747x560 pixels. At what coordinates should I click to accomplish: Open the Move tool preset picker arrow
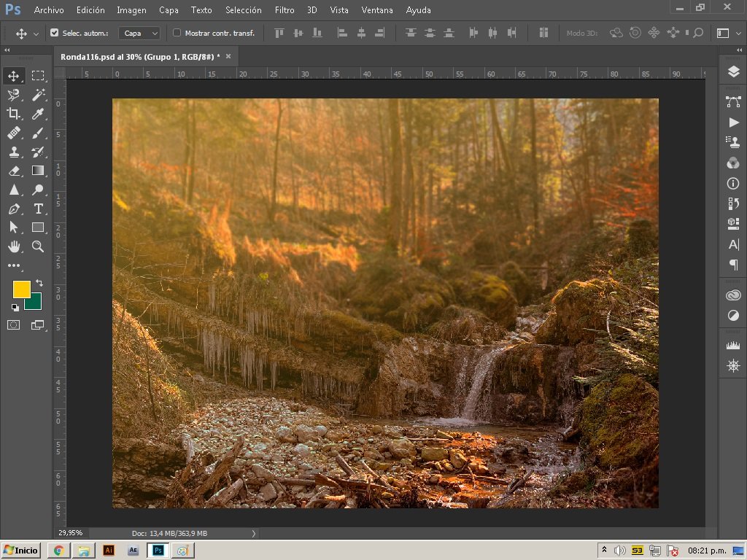tap(36, 34)
